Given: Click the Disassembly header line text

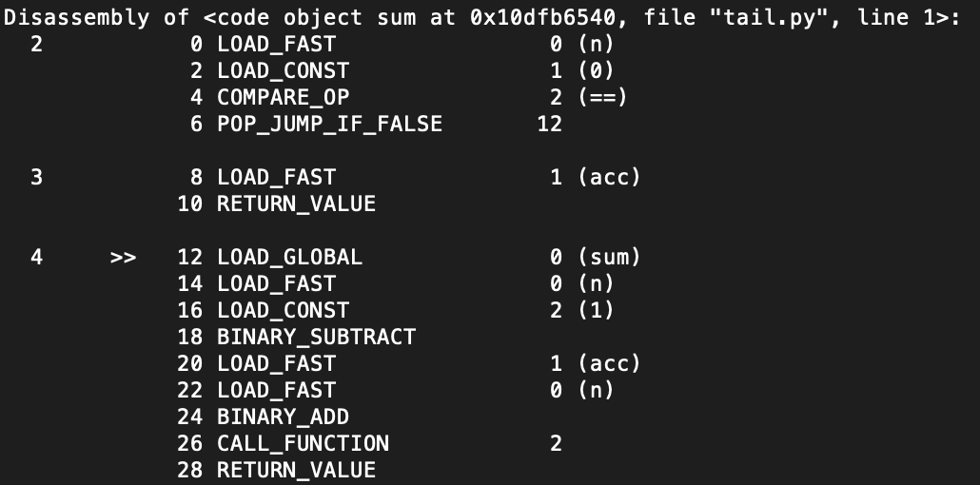Looking at the screenshot, I should (x=481, y=17).
